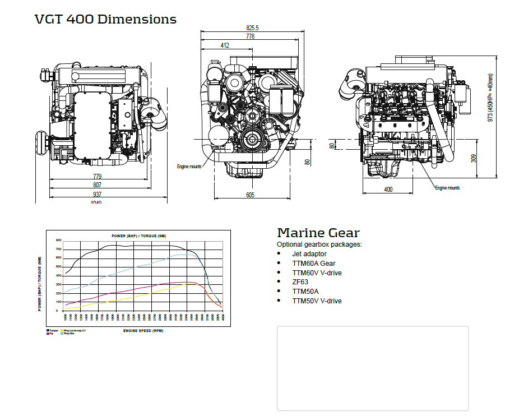Select the Marine Gear heading
Viewport: 505px width, 420px height.
pyautogui.click(x=318, y=233)
